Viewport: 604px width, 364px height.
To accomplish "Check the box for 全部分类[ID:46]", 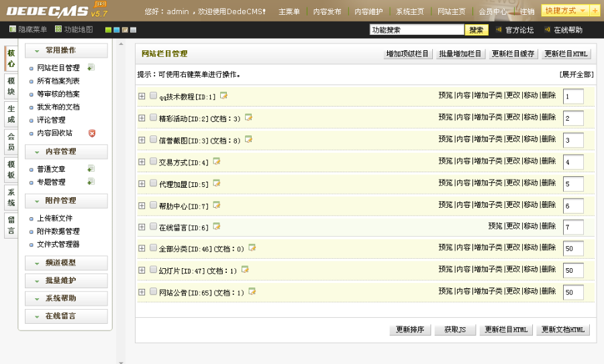I will (153, 248).
